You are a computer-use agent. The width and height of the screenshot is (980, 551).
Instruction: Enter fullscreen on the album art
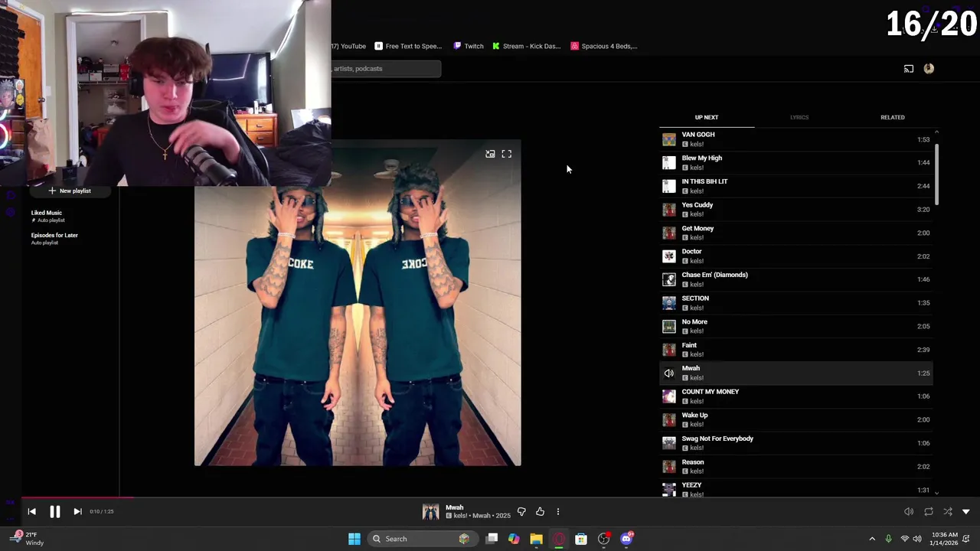pyautogui.click(x=507, y=154)
